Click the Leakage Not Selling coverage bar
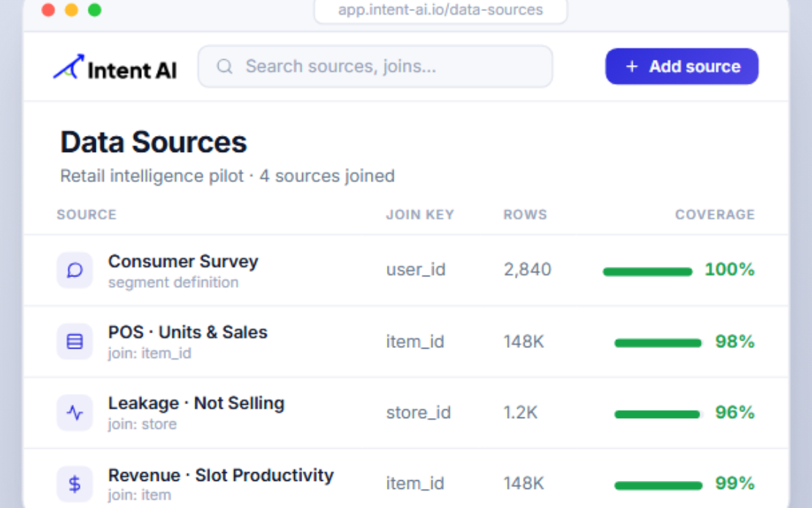The image size is (812, 508). click(x=658, y=414)
